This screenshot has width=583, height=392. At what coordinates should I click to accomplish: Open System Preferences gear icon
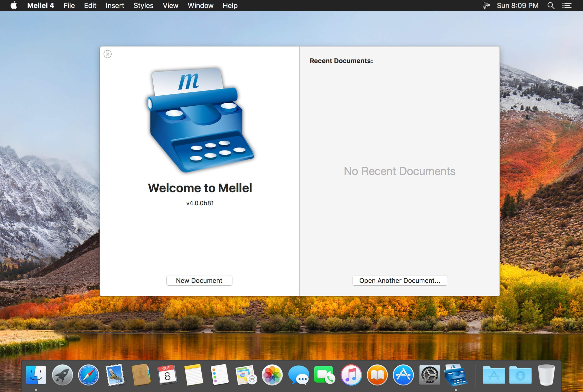[x=429, y=375]
